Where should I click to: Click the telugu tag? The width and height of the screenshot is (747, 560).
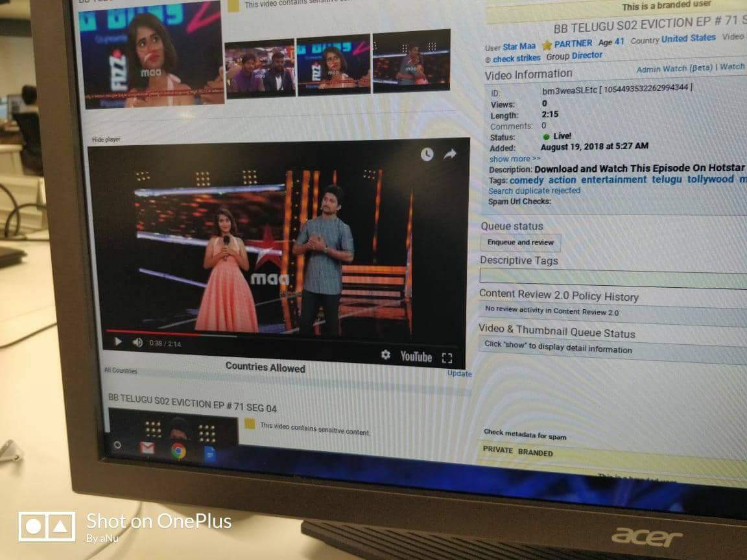[x=666, y=179]
